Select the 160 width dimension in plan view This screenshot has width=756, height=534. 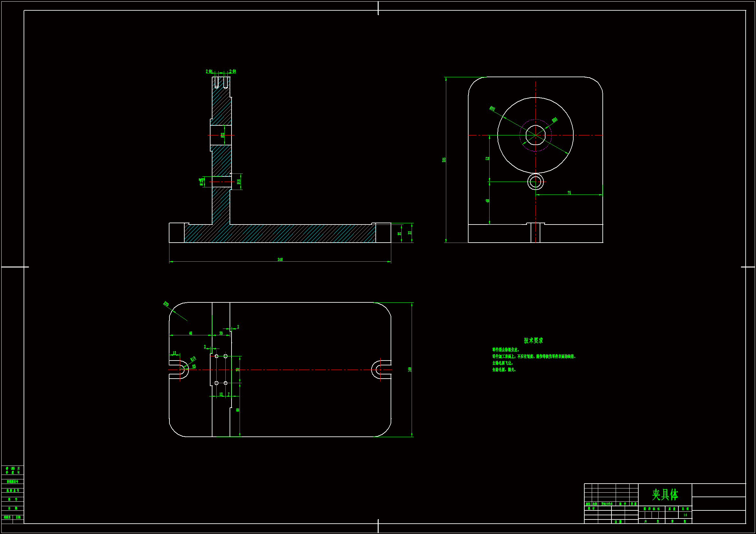click(410, 370)
